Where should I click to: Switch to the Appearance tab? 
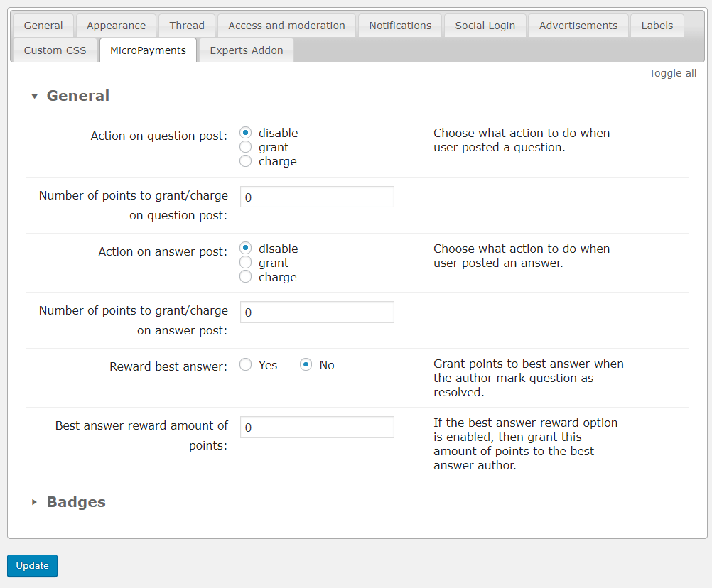116,26
